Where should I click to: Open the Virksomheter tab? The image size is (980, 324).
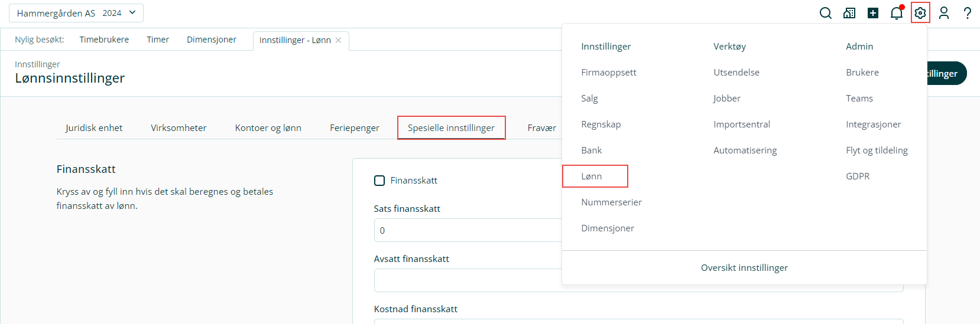click(179, 128)
